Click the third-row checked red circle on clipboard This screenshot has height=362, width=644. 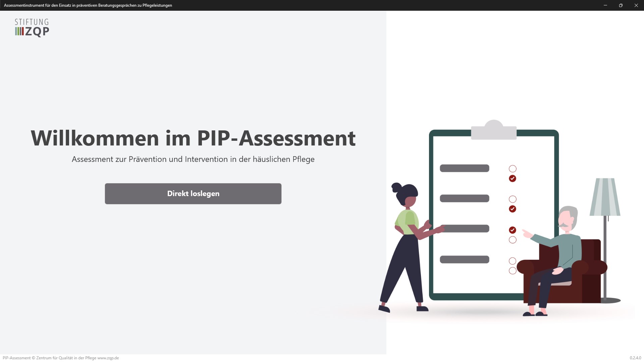point(512,230)
